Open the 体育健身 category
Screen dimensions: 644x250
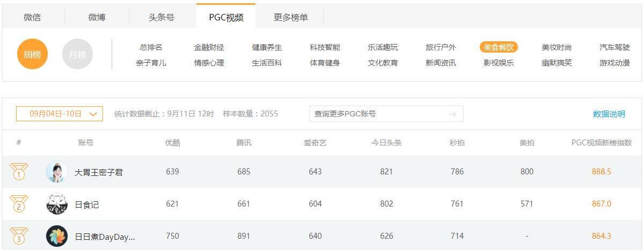325,63
